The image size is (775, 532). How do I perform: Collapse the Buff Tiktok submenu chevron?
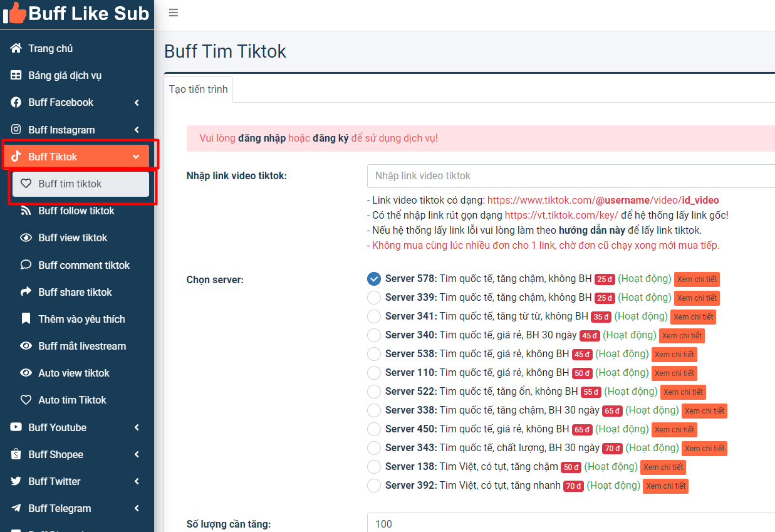coord(136,157)
